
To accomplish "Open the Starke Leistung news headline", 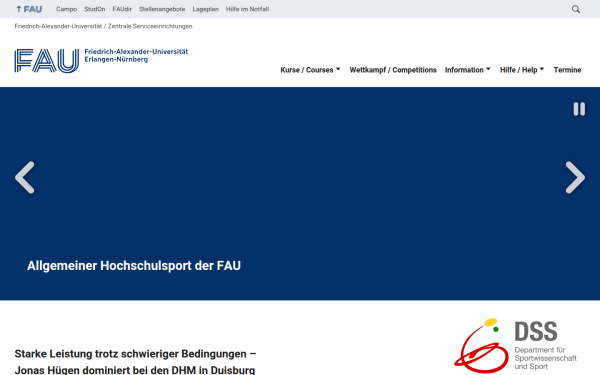I will [135, 362].
